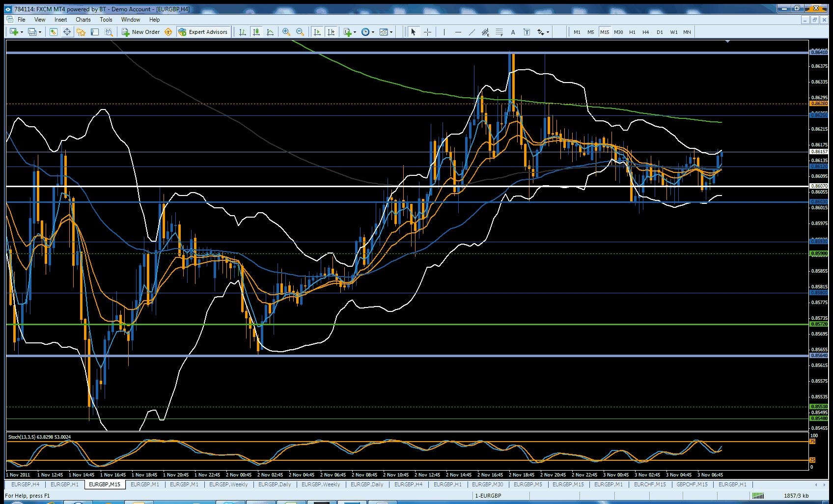
Task: Expand the Templates dropdown arrow
Action: pos(391,32)
